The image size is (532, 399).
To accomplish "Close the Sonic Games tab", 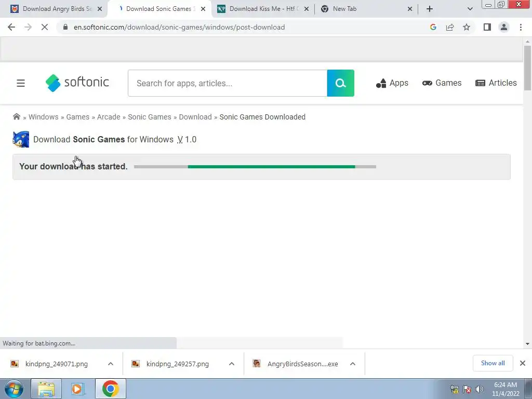I will coord(203,9).
